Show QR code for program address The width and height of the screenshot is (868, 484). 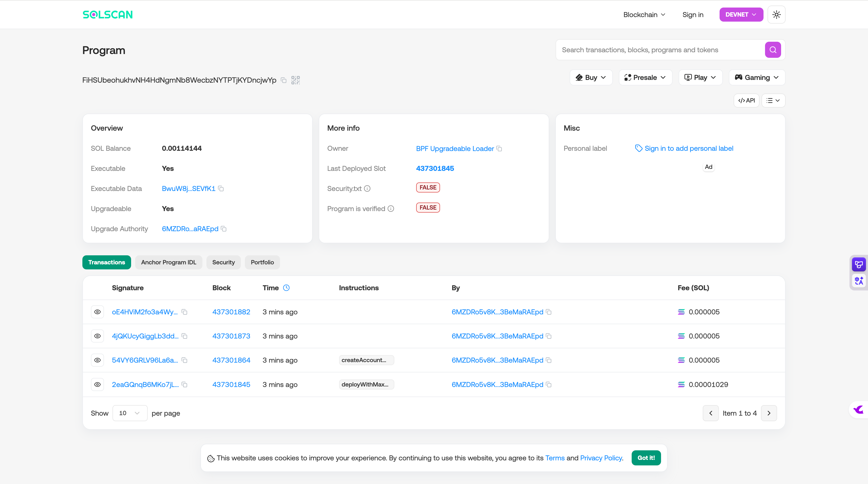(296, 80)
